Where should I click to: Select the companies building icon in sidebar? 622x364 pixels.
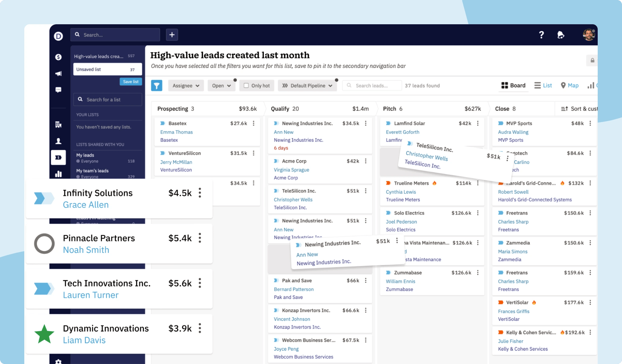[58, 124]
